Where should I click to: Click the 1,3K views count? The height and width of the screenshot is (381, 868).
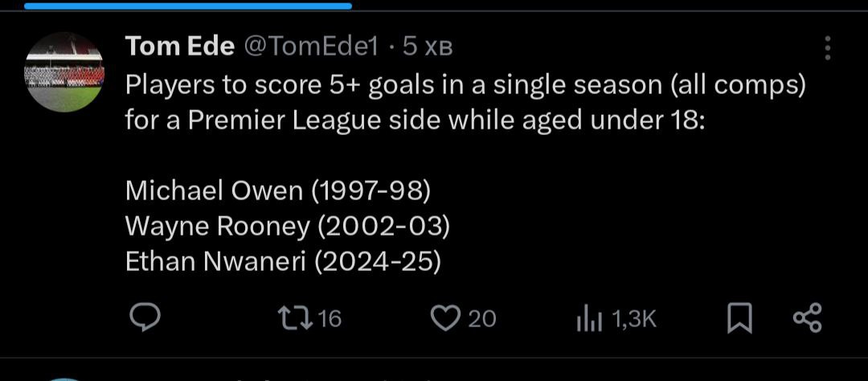(x=634, y=320)
